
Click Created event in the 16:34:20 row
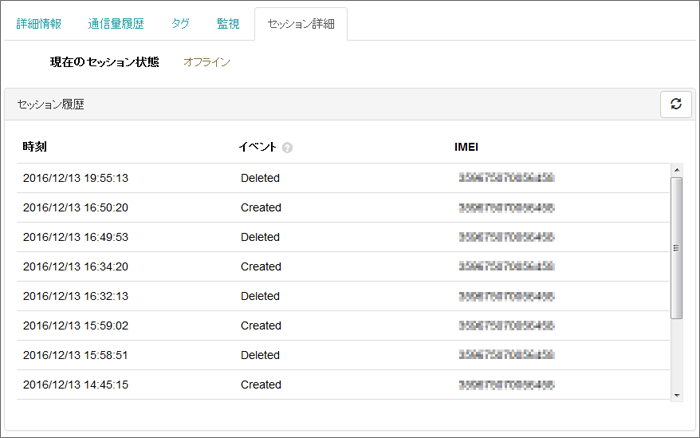pyautogui.click(x=261, y=267)
